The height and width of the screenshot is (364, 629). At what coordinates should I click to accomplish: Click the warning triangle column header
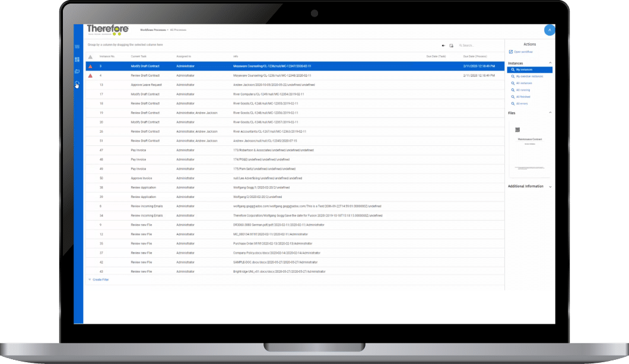(90, 57)
